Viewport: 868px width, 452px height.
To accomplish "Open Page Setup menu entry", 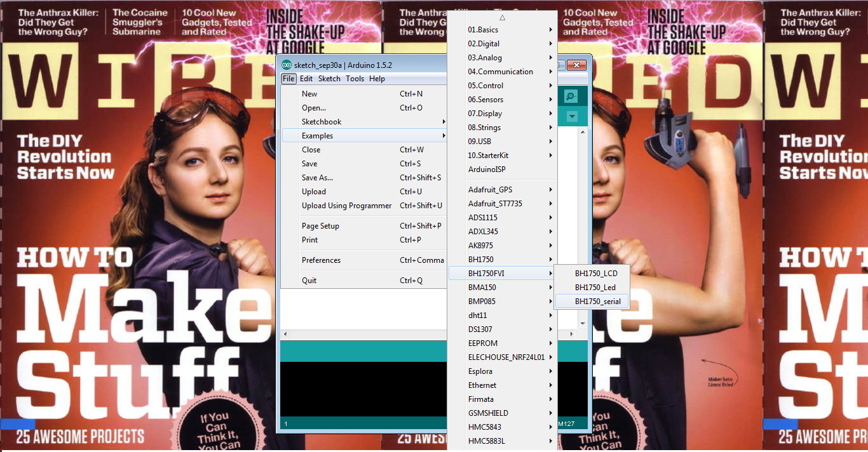I will pos(364,226).
